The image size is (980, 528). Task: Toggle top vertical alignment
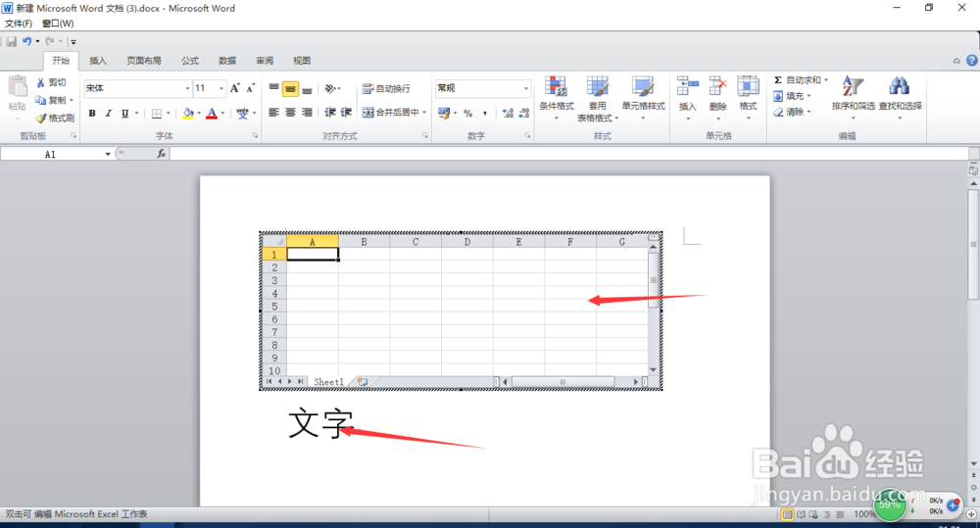tap(273, 89)
